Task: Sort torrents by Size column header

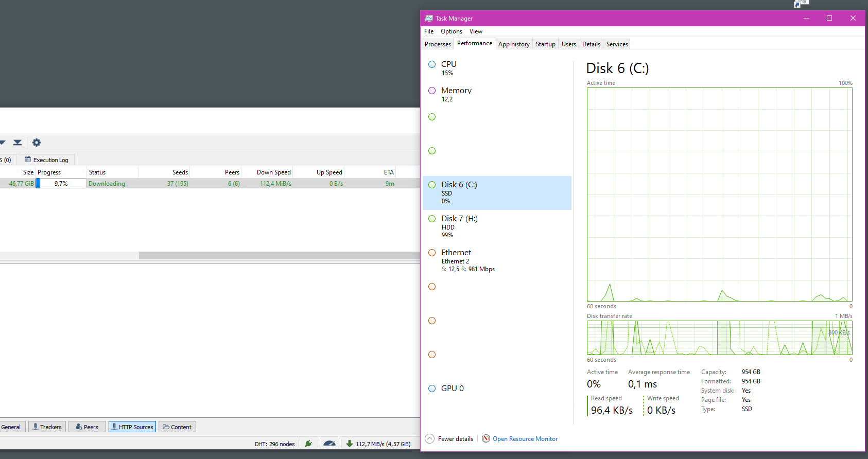Action: tap(18, 172)
